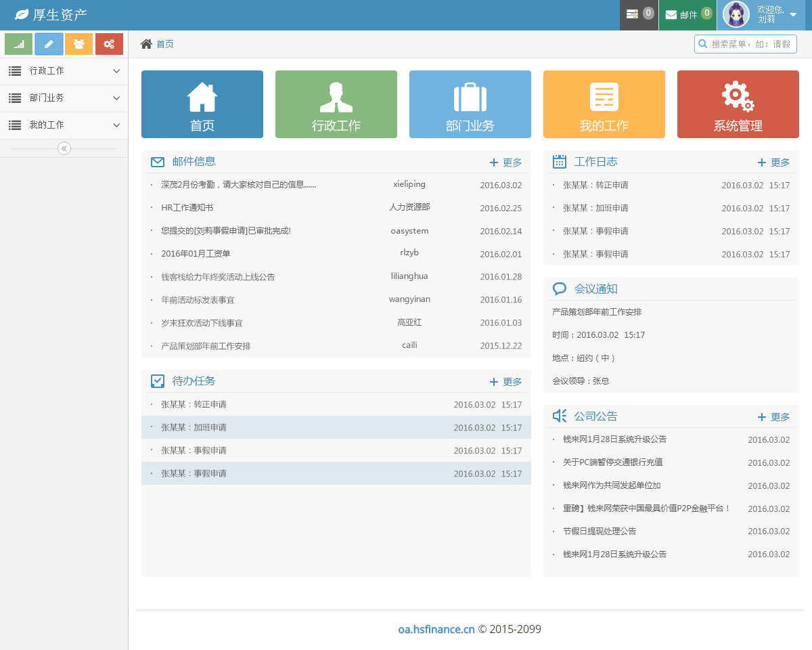Open the mail envelope icon in the top bar

click(673, 14)
